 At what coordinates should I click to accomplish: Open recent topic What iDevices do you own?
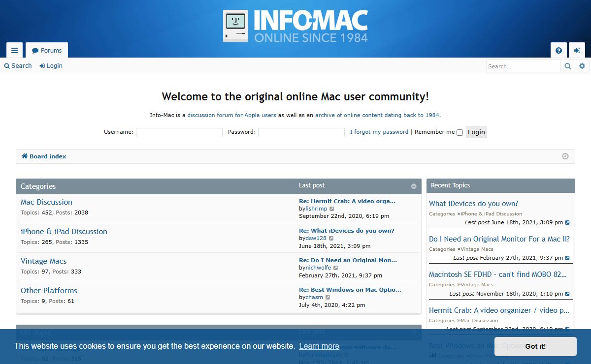click(x=473, y=204)
